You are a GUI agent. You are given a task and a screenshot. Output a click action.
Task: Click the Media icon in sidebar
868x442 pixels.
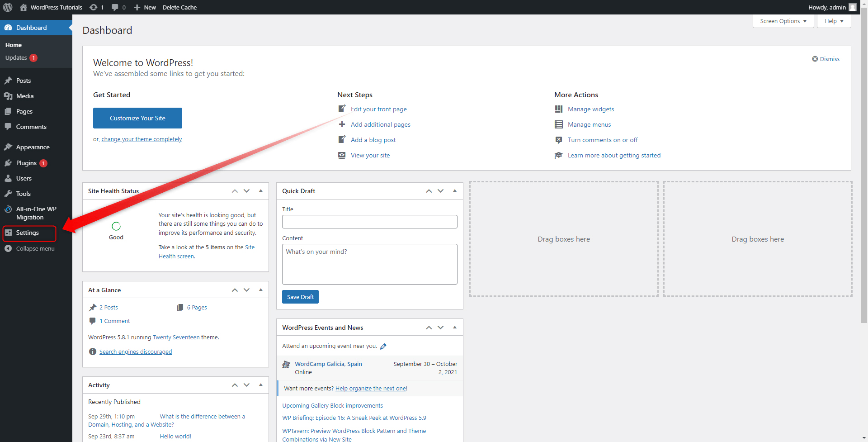pos(8,96)
